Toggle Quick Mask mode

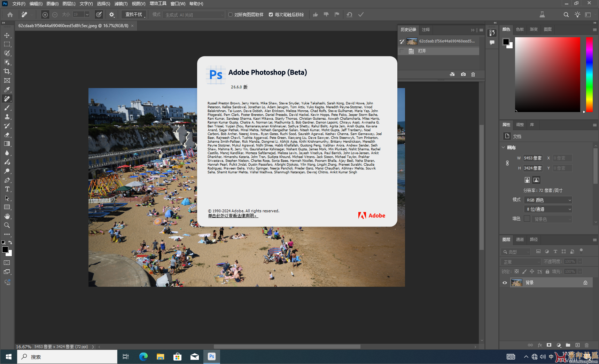tap(7, 263)
